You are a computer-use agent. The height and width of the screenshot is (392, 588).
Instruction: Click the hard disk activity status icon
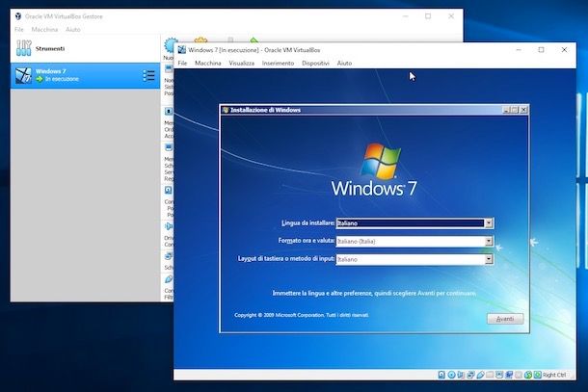pos(441,375)
